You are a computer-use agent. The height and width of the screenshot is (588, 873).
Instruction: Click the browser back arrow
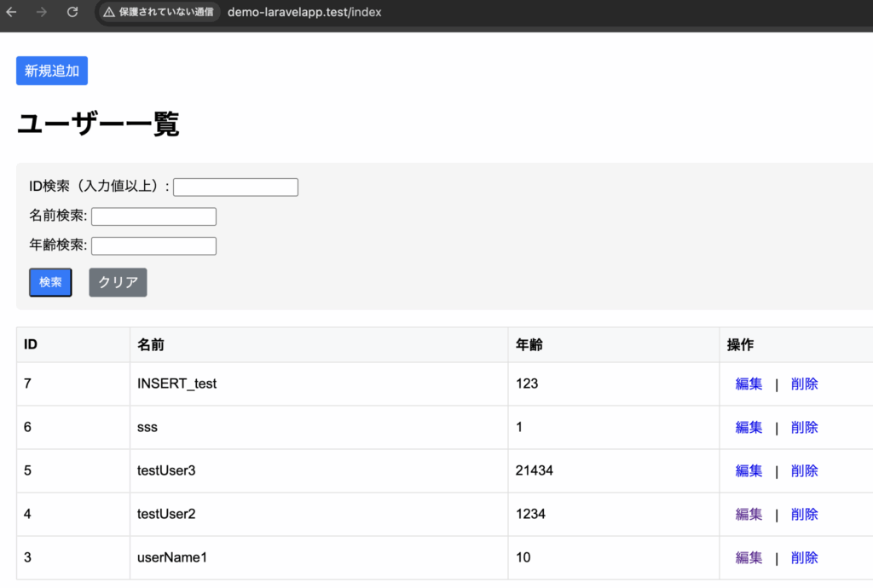tap(12, 13)
